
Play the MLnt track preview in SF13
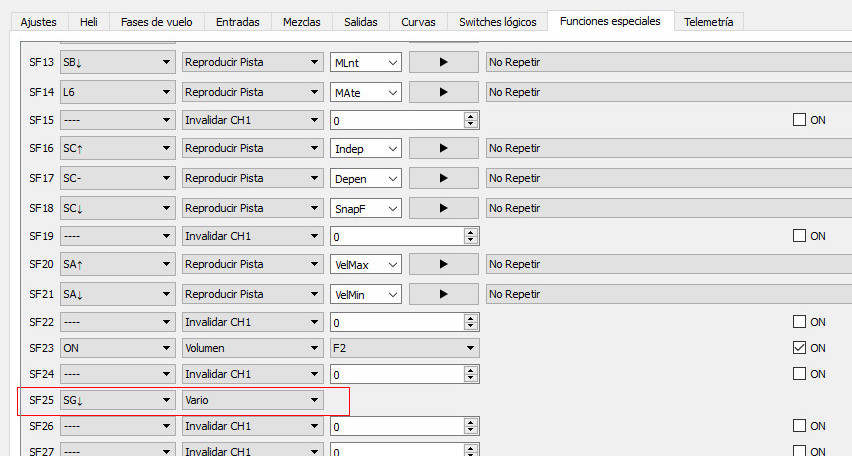(x=443, y=62)
